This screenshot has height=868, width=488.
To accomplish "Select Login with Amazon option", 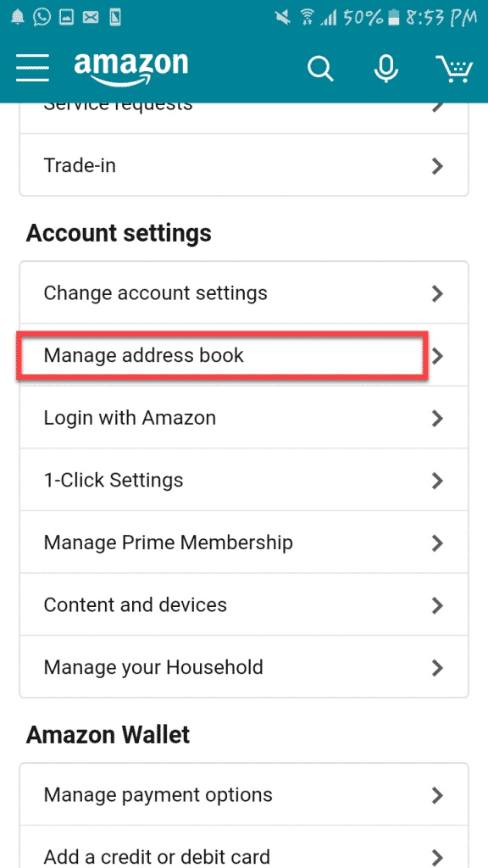I will click(244, 417).
